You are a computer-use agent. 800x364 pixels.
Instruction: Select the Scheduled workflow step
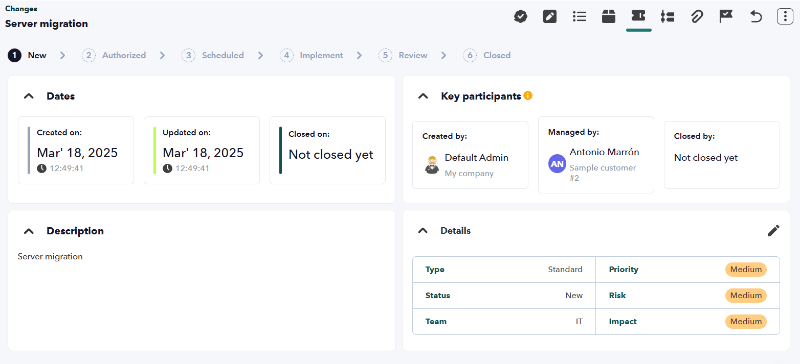click(213, 55)
